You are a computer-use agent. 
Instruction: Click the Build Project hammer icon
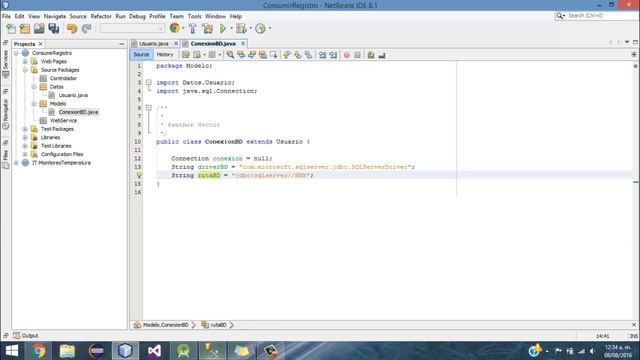click(193, 29)
